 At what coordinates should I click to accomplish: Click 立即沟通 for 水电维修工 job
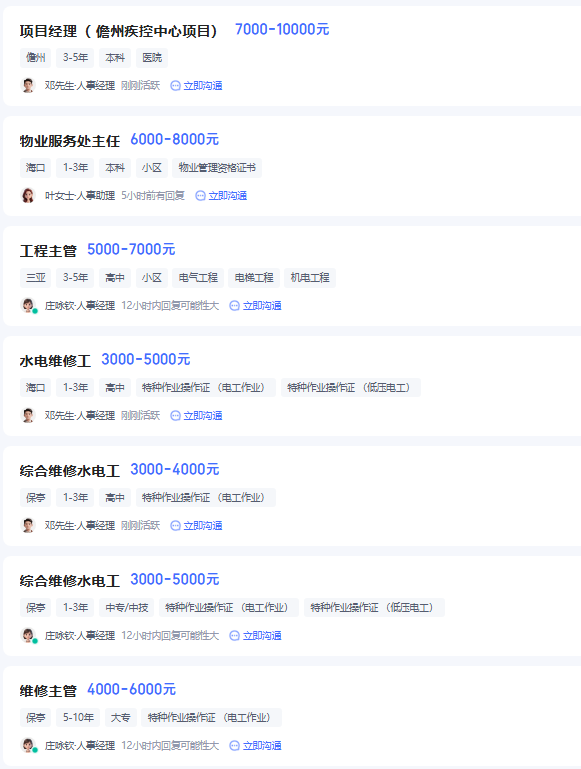(x=202, y=415)
